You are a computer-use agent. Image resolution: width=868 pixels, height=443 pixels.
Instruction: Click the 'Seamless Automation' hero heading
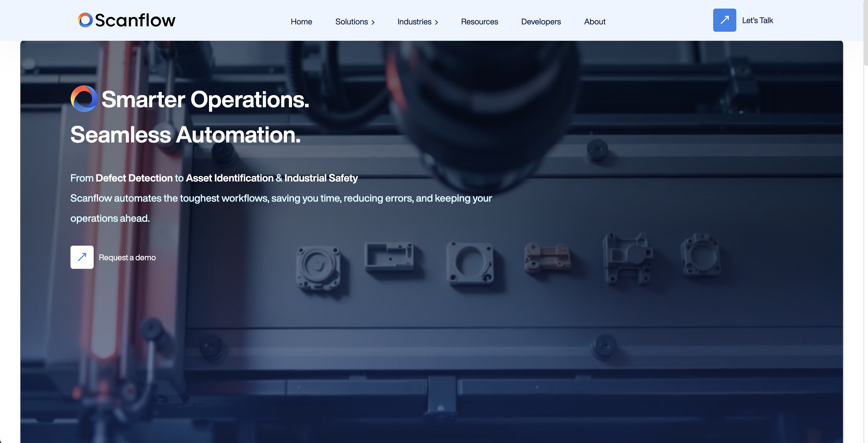186,134
